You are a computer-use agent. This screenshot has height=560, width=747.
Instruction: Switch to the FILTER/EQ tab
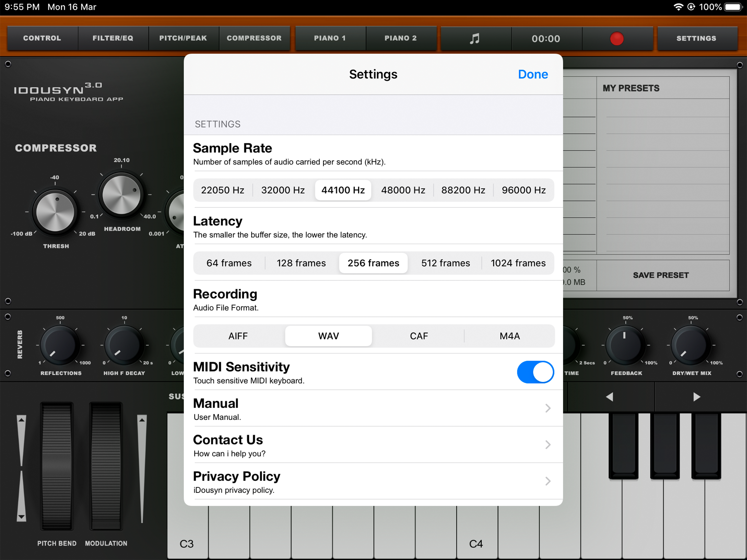[113, 38]
